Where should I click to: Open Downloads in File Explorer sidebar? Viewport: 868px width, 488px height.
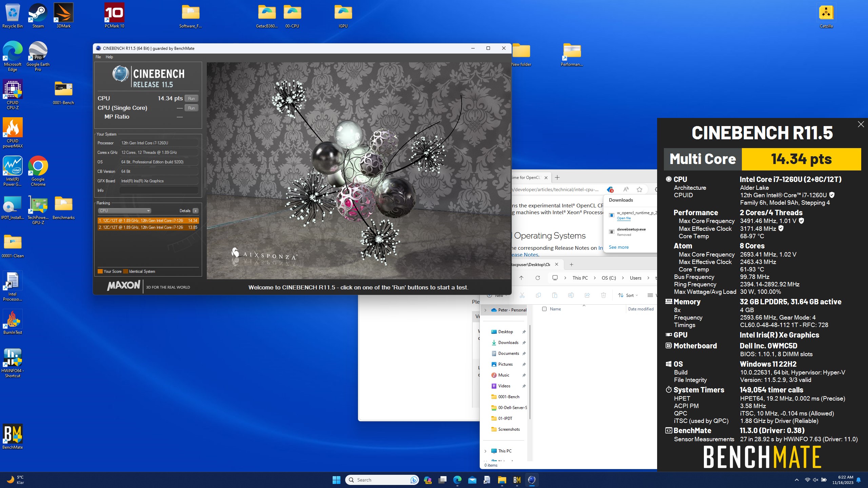click(508, 343)
